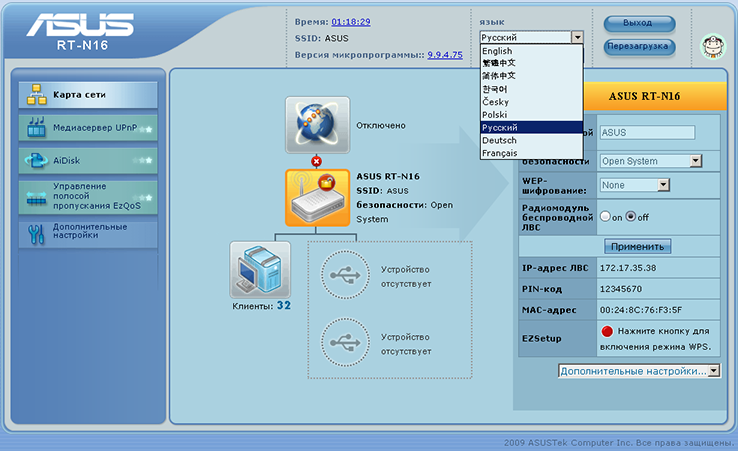Screen dimensions: 738x451
Task: Open Медиасервер UPnP menu item
Action: pos(88,128)
